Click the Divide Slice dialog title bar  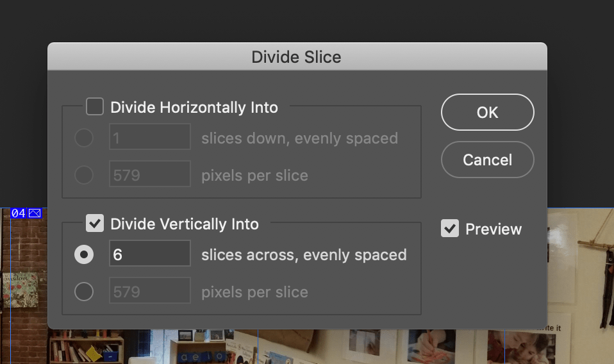pyautogui.click(x=296, y=57)
